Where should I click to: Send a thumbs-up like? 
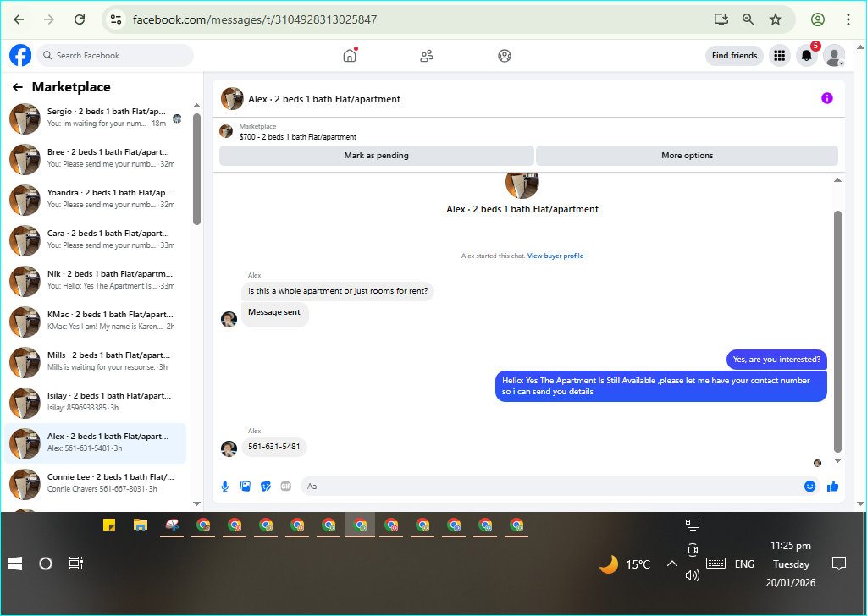[x=833, y=487]
